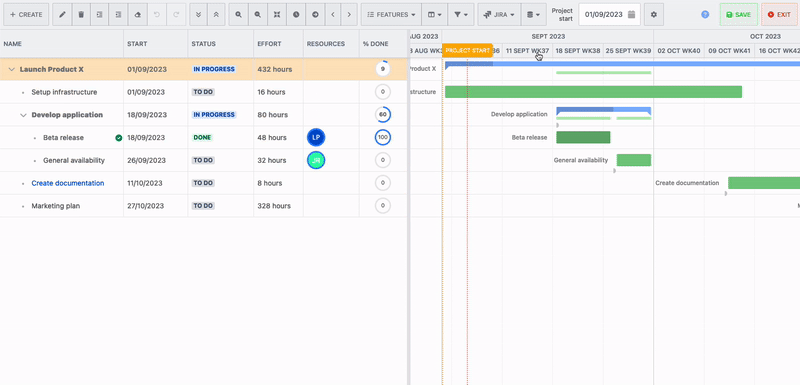Click the pencil edit task icon

point(62,15)
